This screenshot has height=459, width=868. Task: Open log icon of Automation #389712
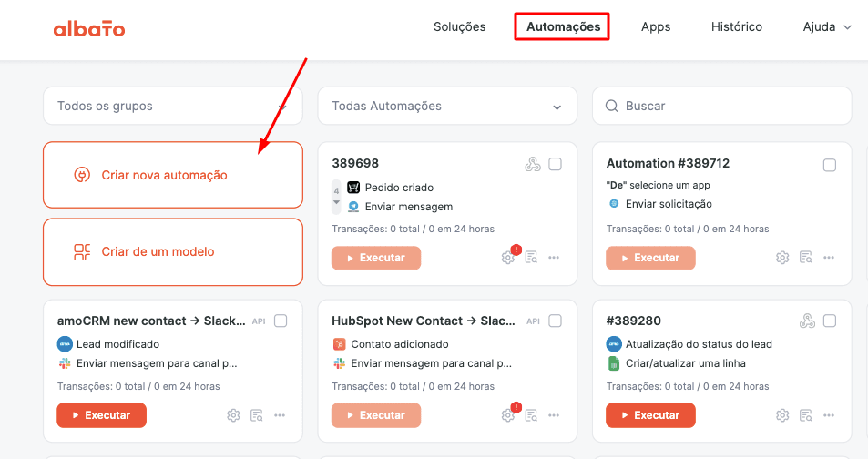[806, 258]
